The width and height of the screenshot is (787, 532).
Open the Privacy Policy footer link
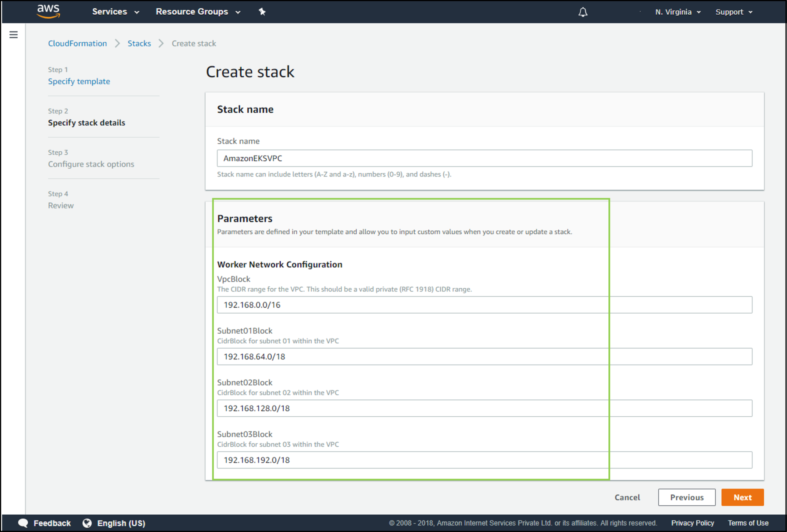(x=692, y=523)
